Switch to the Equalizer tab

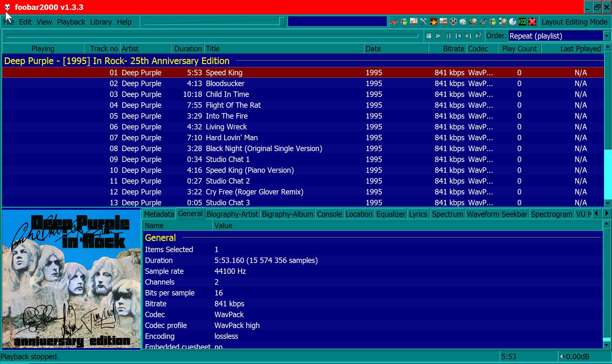point(390,214)
